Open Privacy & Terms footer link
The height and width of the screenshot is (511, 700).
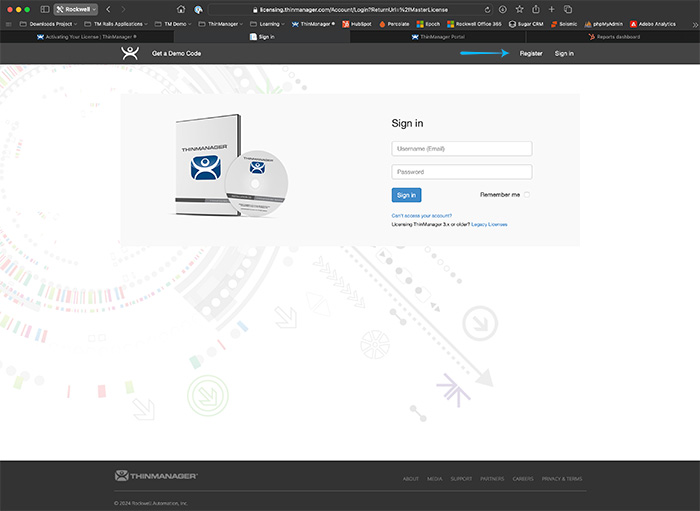click(x=562, y=479)
